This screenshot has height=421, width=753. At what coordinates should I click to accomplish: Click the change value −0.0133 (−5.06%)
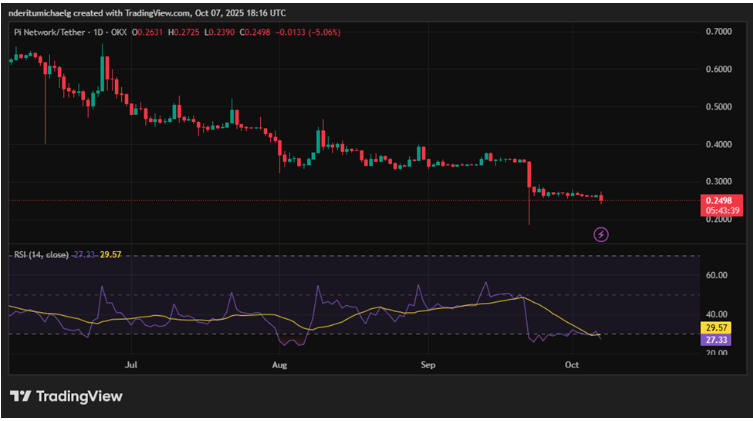[x=308, y=32]
